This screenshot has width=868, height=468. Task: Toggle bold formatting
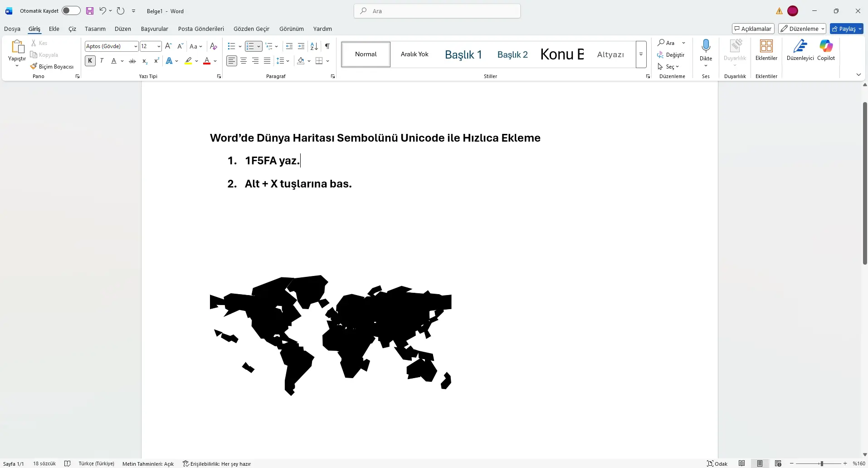pos(90,60)
